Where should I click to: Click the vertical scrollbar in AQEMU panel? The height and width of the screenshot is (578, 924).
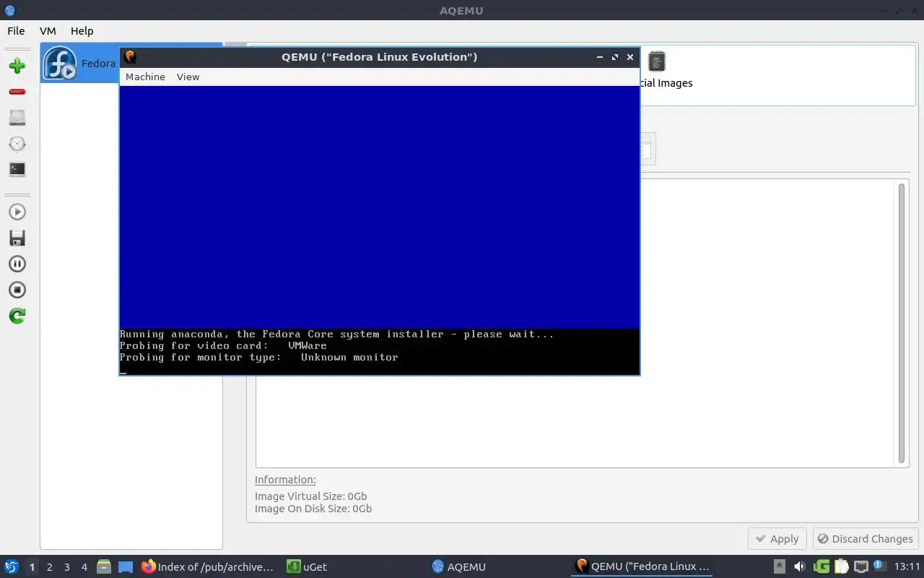pyautogui.click(x=902, y=323)
